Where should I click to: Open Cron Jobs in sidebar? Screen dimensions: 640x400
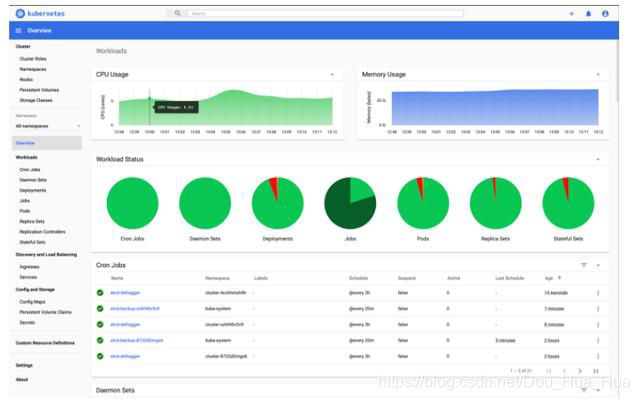(x=30, y=170)
